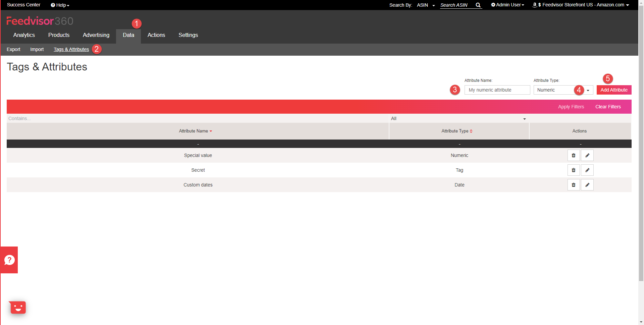Click the ASIN search magnifier icon

[478, 5]
